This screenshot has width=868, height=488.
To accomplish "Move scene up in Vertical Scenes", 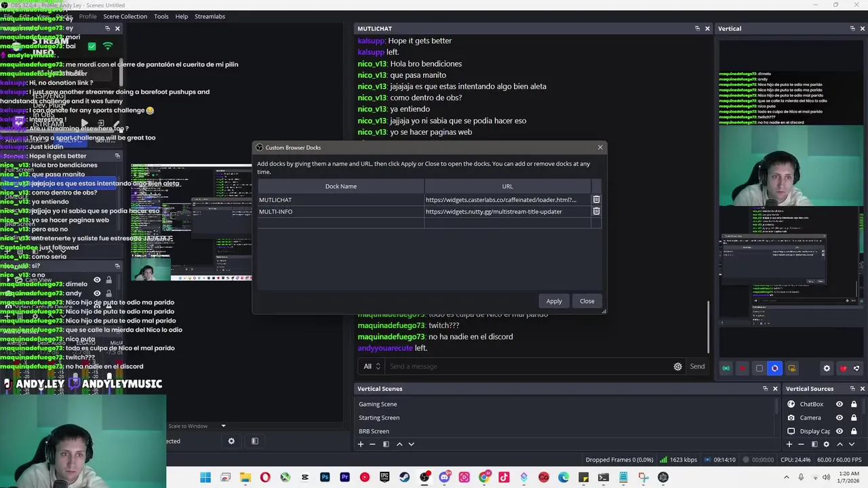I will click(x=399, y=445).
